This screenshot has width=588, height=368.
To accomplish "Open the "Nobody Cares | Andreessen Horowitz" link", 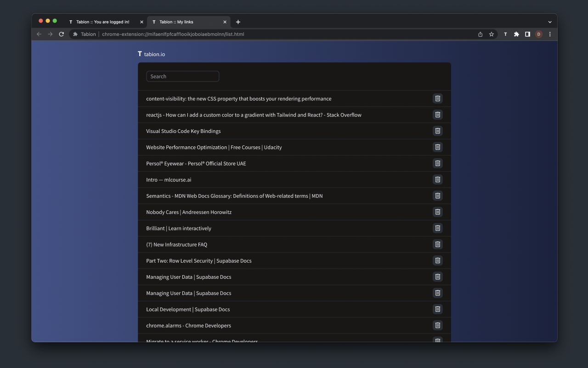I will [x=188, y=212].
